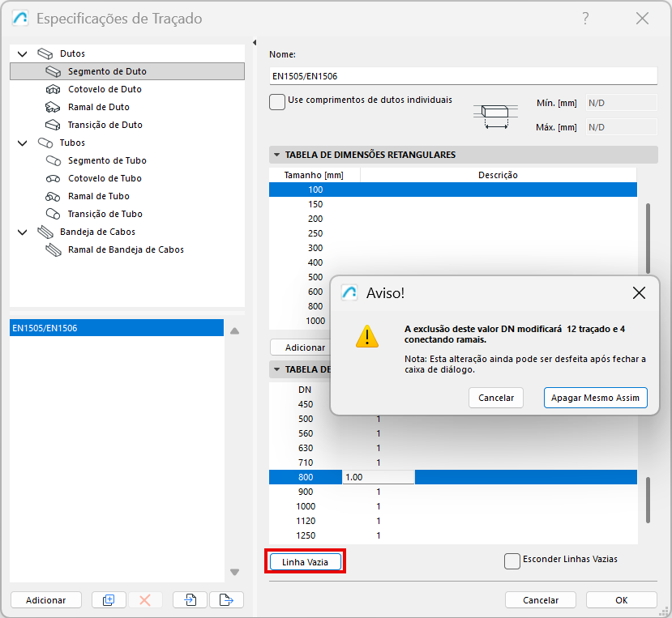Select size row 400 in rectangular table
The height and width of the screenshot is (618, 672).
[453, 262]
